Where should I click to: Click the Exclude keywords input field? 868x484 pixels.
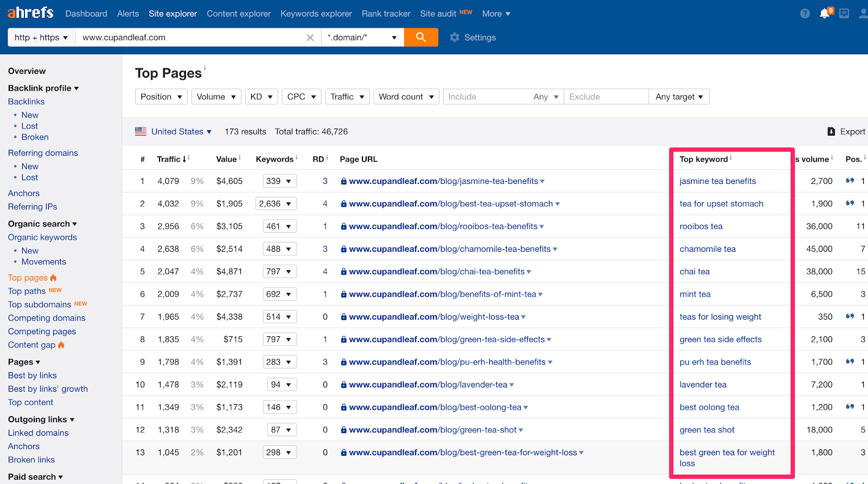(x=606, y=97)
